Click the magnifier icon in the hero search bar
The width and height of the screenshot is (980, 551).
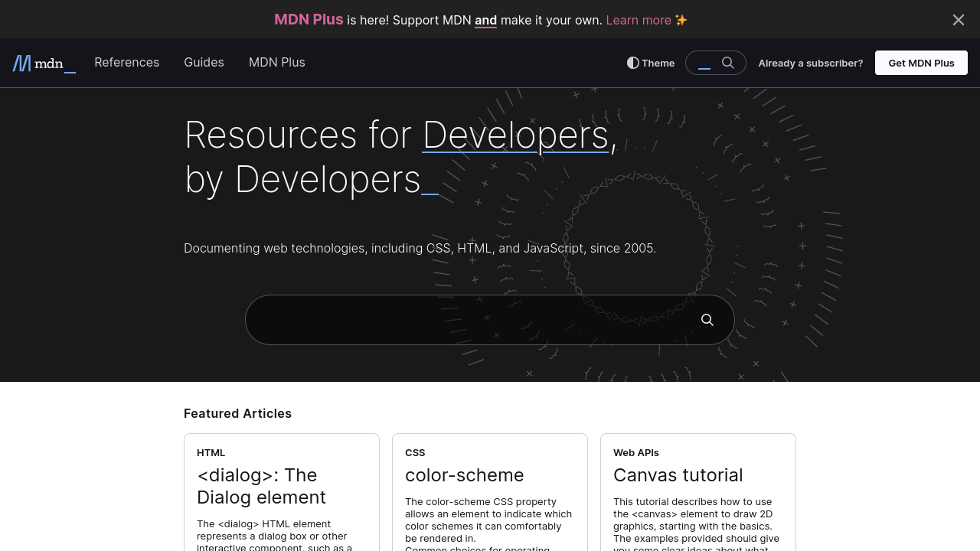point(707,319)
